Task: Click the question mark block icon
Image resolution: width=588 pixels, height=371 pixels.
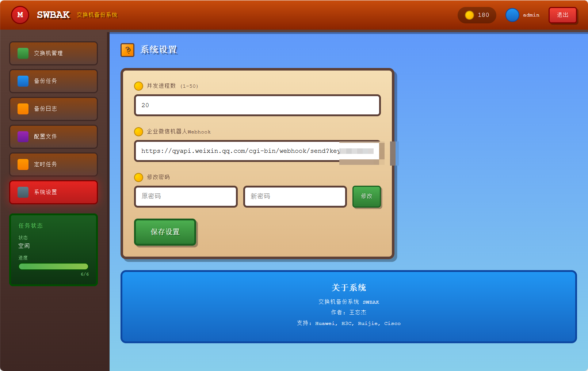Action: (127, 50)
